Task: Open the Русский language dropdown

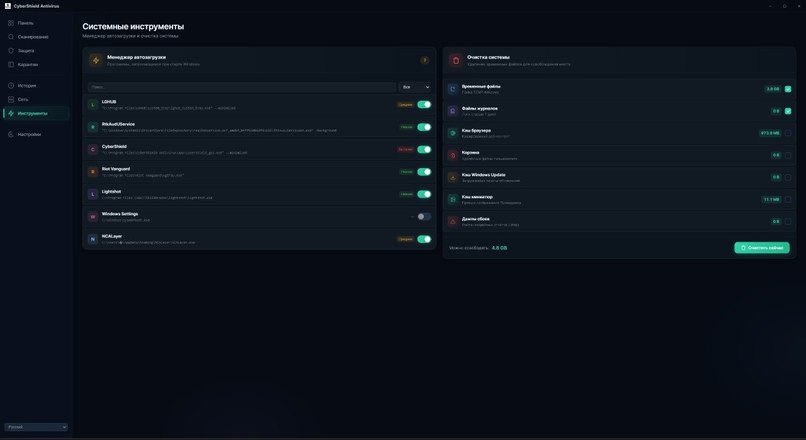Action: click(x=36, y=427)
